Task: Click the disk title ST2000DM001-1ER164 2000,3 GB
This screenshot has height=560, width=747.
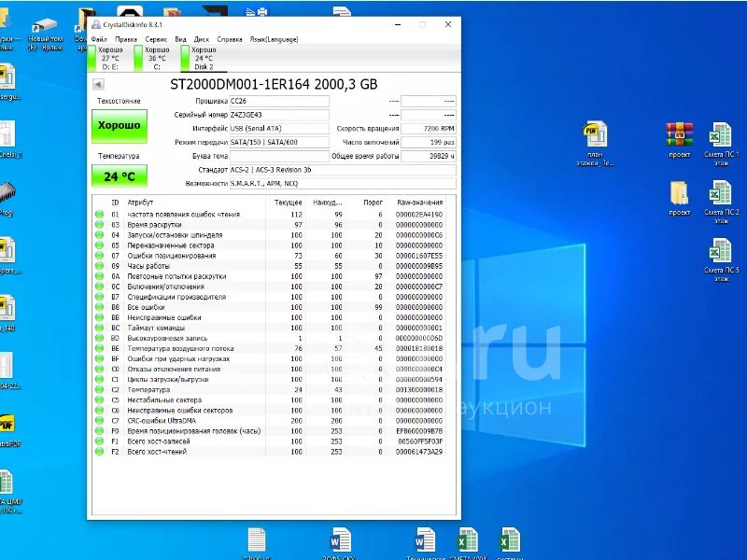Action: (274, 85)
